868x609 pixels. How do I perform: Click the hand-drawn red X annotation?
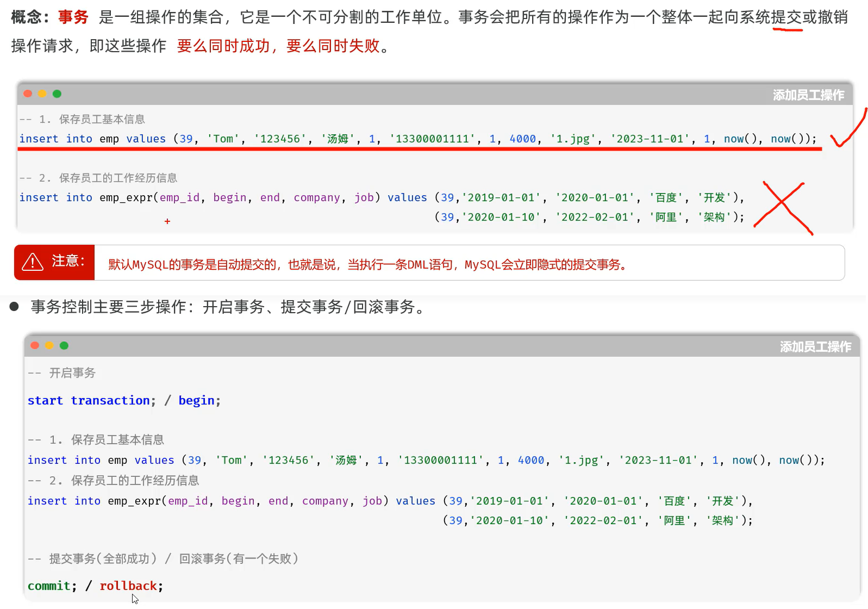click(783, 207)
